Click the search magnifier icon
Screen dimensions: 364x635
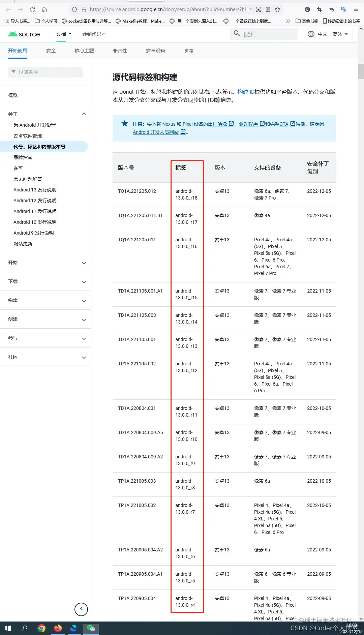[237, 34]
